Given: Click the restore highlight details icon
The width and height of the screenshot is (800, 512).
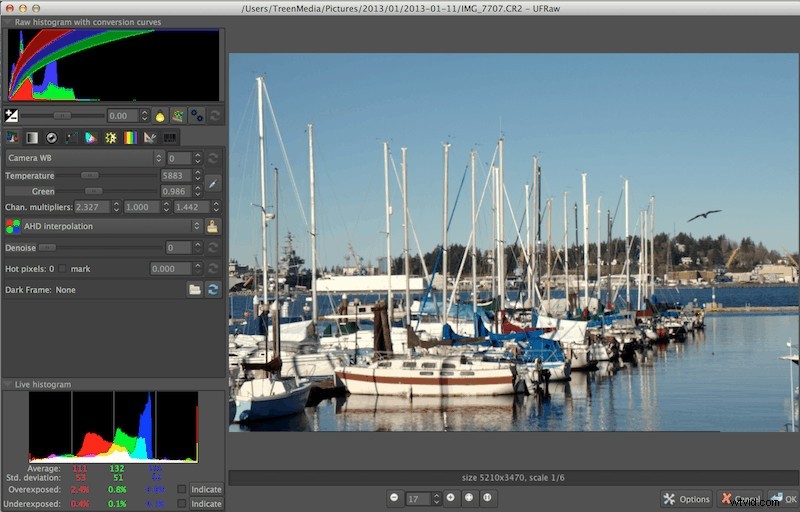Looking at the screenshot, I should click(x=178, y=116).
